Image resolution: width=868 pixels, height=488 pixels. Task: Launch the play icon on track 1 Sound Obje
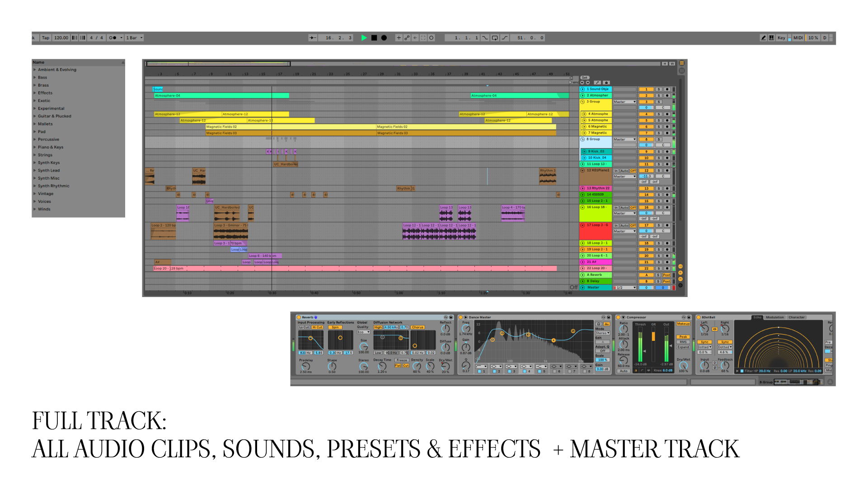(x=583, y=89)
